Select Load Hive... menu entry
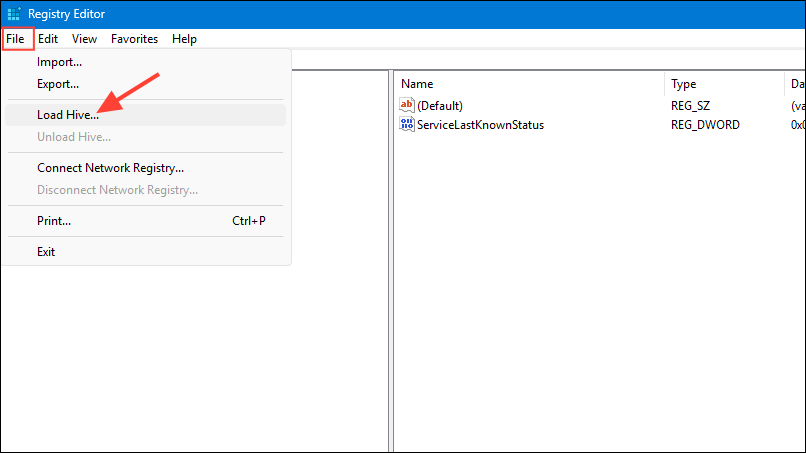This screenshot has width=806, height=453. tap(145, 115)
